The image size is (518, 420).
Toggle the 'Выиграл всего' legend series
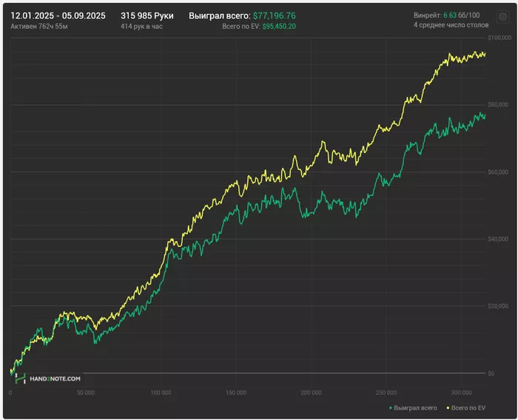(x=414, y=407)
